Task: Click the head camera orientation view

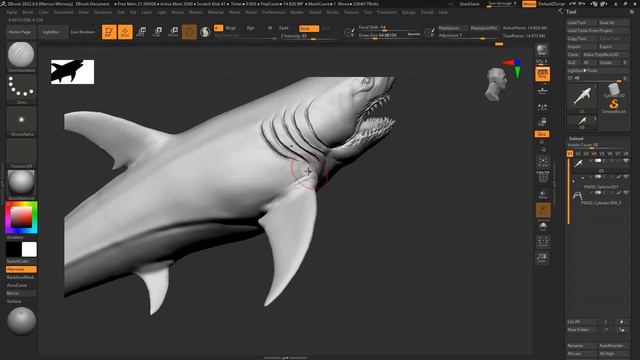Action: tap(496, 84)
